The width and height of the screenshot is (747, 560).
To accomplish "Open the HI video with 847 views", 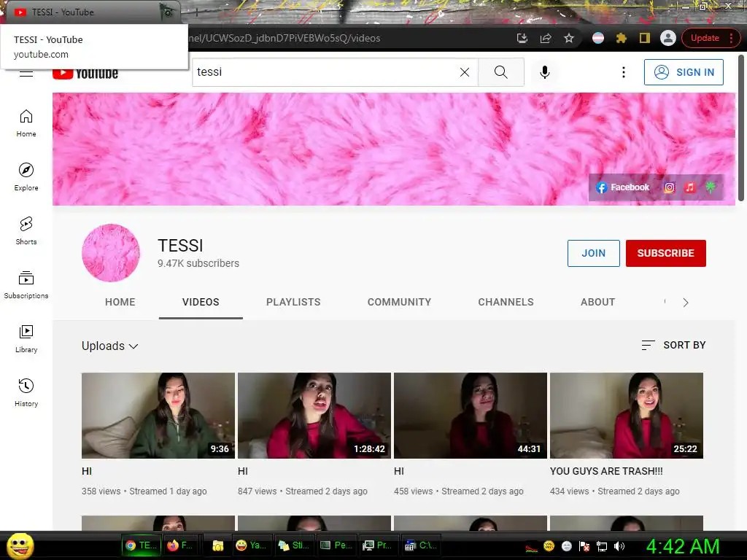I will click(242, 471).
